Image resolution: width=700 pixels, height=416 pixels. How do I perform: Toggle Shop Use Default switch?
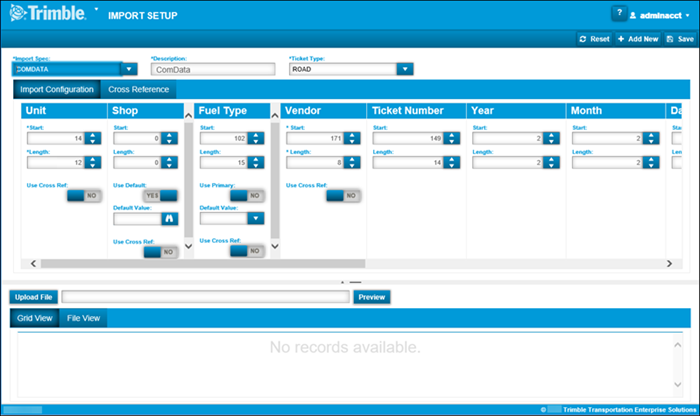(x=160, y=196)
